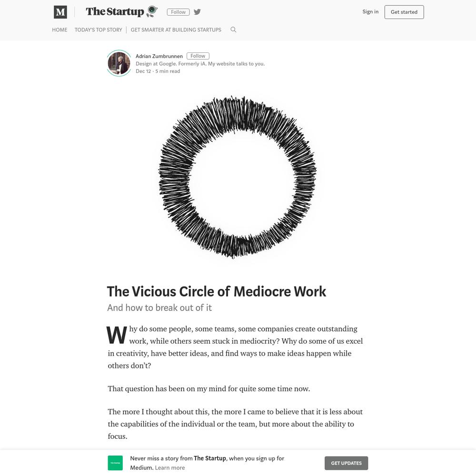Click the GET UPDATES button
Image resolution: width=476 pixels, height=476 pixels.
(347, 463)
